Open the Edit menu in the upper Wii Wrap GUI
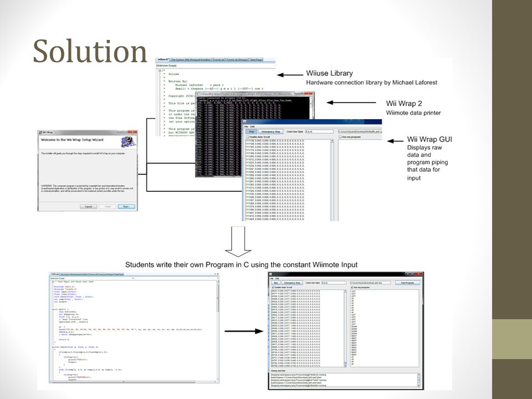Image resolution: width=532 pixels, height=399 pixels. click(253, 126)
